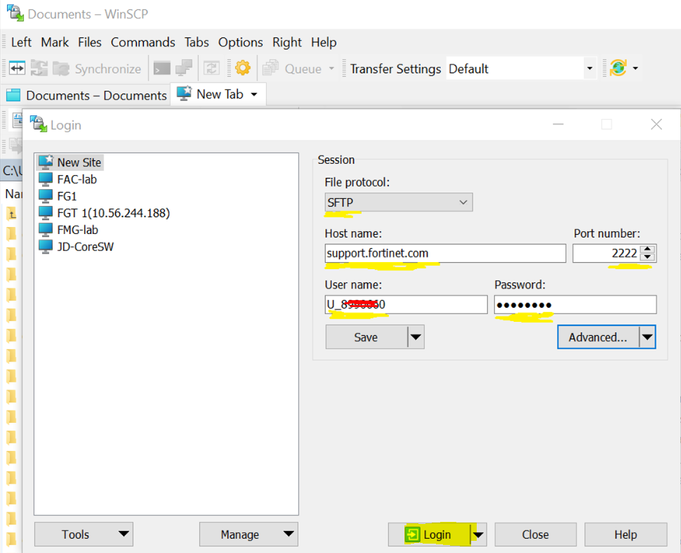Image resolution: width=681 pixels, height=553 pixels.
Task: Click the Password input field
Action: click(575, 305)
